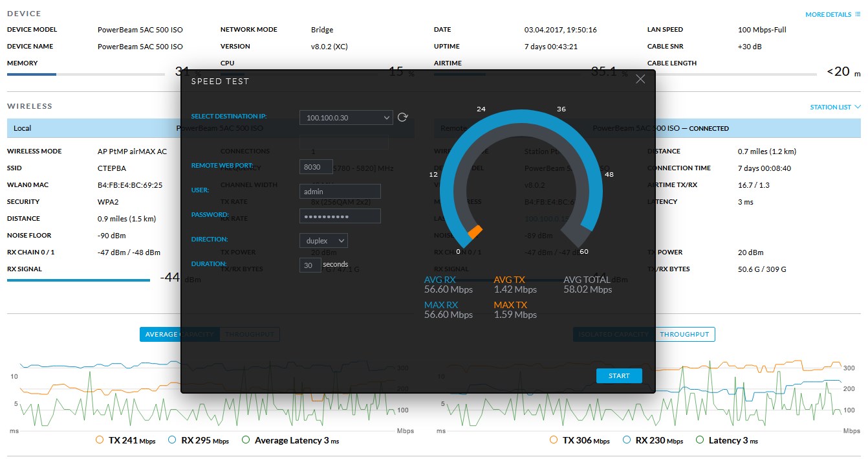Image resolution: width=868 pixels, height=459 pixels.
Task: Click the date 03.04.2017, 19:50:16
Action: pos(561,30)
